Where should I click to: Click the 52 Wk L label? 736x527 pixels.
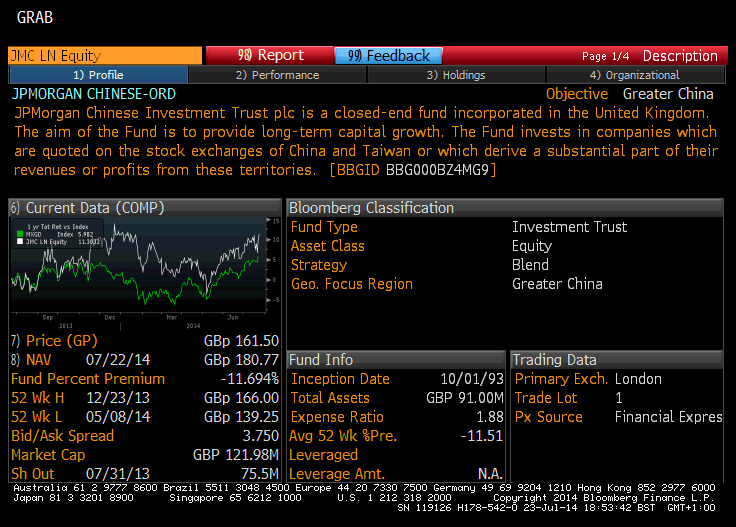coord(37,417)
